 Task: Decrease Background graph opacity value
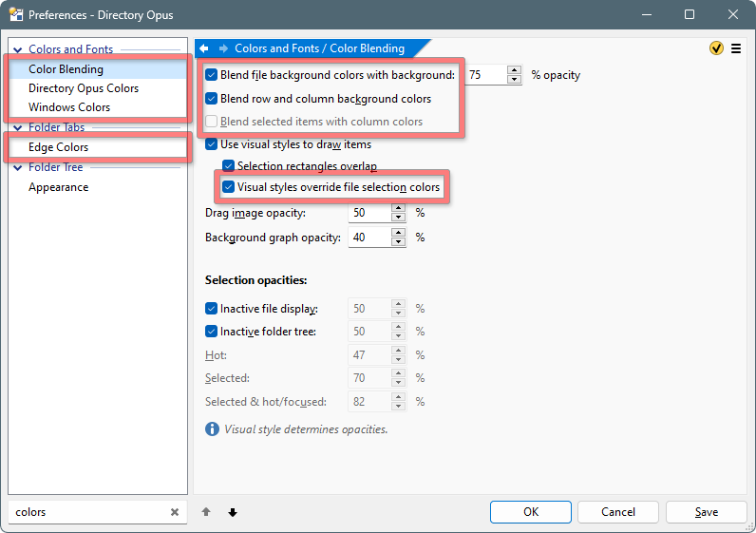(398, 242)
